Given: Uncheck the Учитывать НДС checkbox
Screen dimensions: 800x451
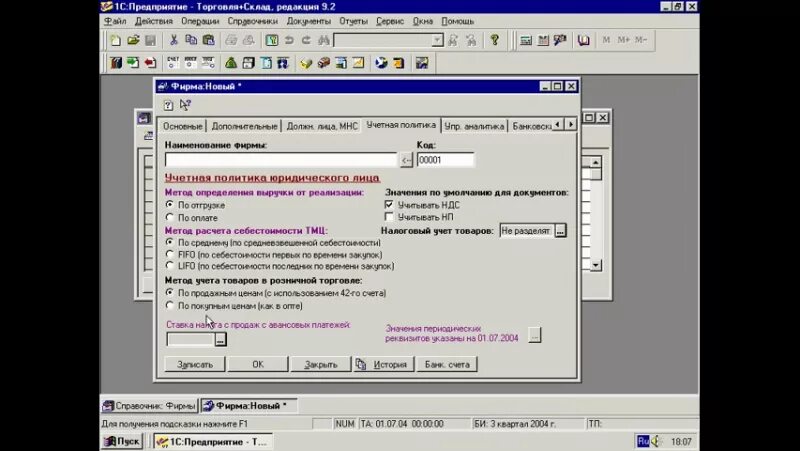Looking at the screenshot, I should click(389, 204).
